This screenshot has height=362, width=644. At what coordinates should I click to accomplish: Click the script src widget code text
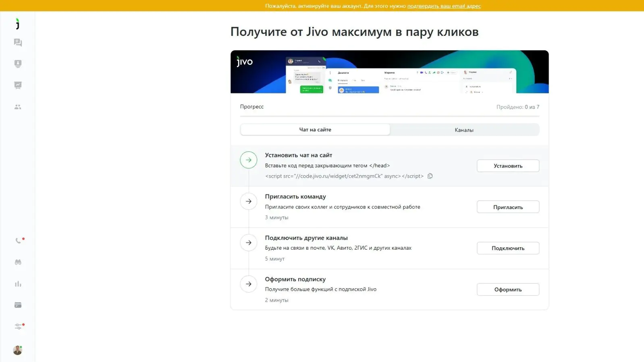[344, 176]
